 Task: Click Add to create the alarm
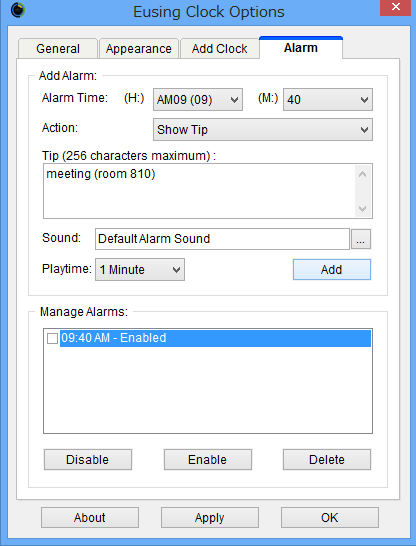pos(332,270)
